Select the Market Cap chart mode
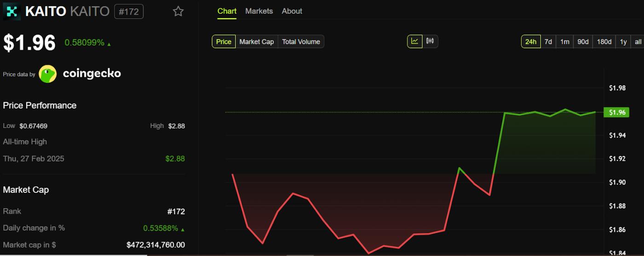The height and width of the screenshot is (256, 644). (257, 41)
